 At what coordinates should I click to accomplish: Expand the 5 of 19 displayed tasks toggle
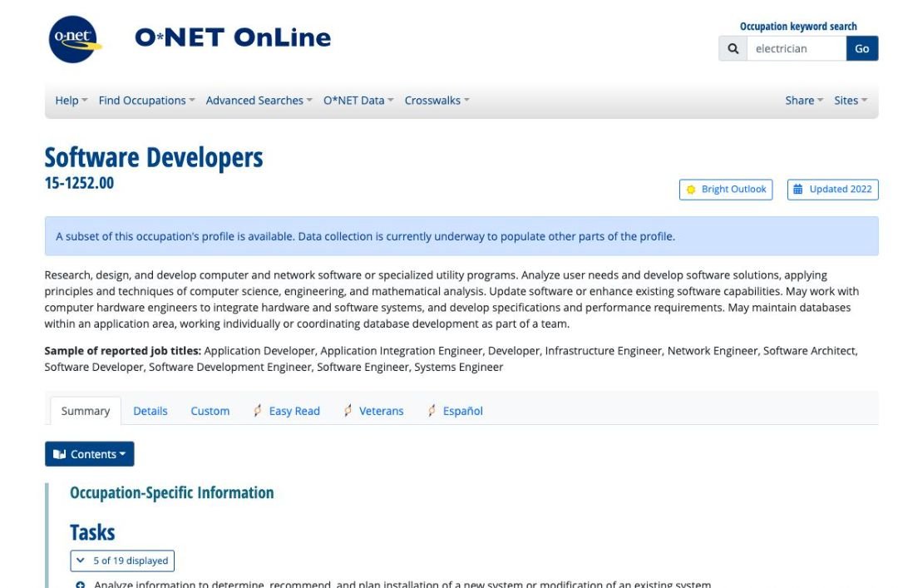coord(122,561)
